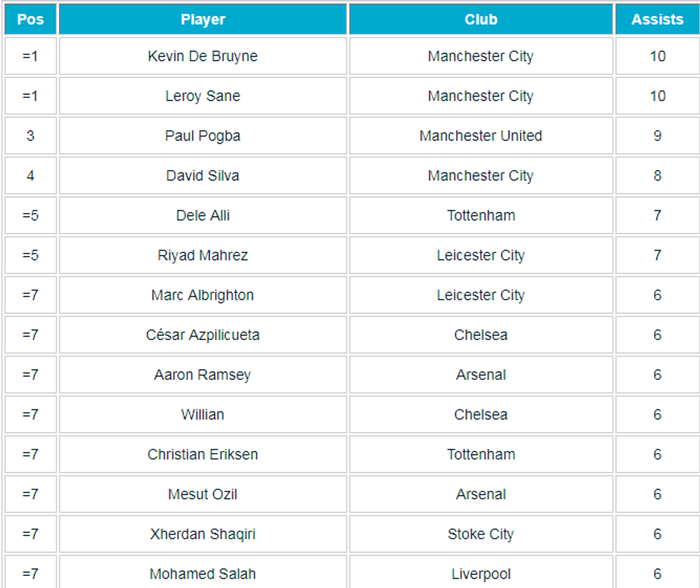Click Christian Eriksen's name cell
This screenshot has width=700, height=588.
pos(203,454)
